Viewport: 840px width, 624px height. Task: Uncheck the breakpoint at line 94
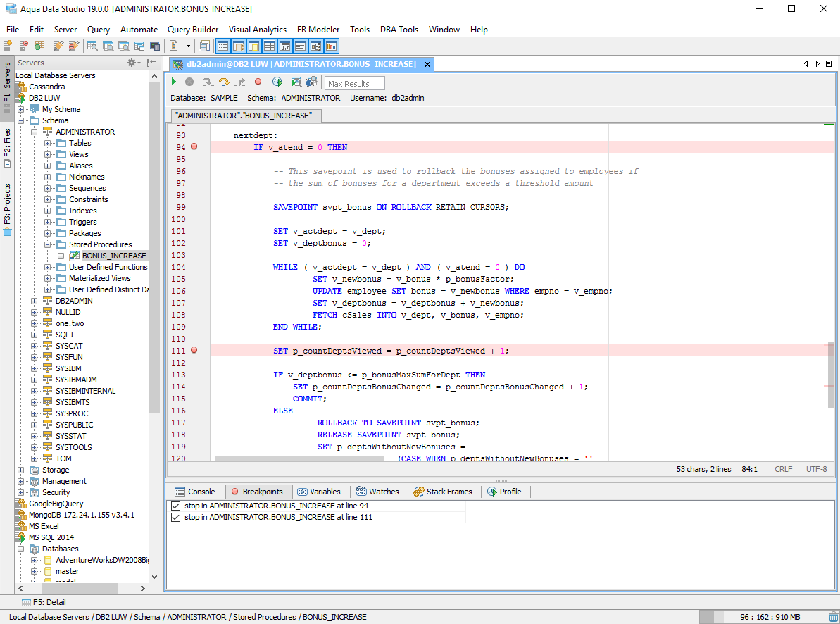click(x=175, y=505)
